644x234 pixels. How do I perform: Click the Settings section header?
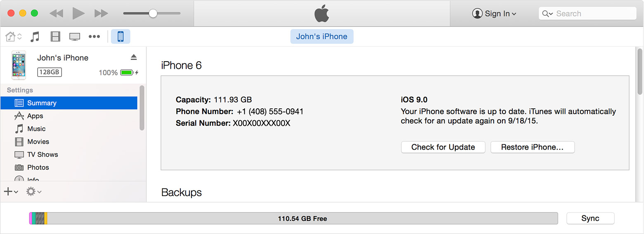pyautogui.click(x=20, y=90)
